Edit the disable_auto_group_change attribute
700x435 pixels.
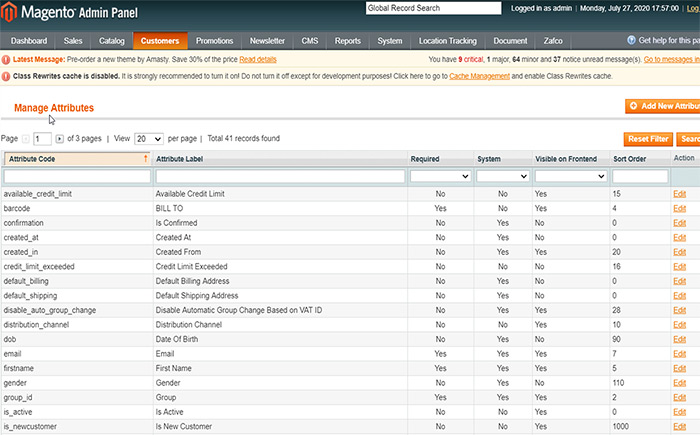click(x=679, y=310)
